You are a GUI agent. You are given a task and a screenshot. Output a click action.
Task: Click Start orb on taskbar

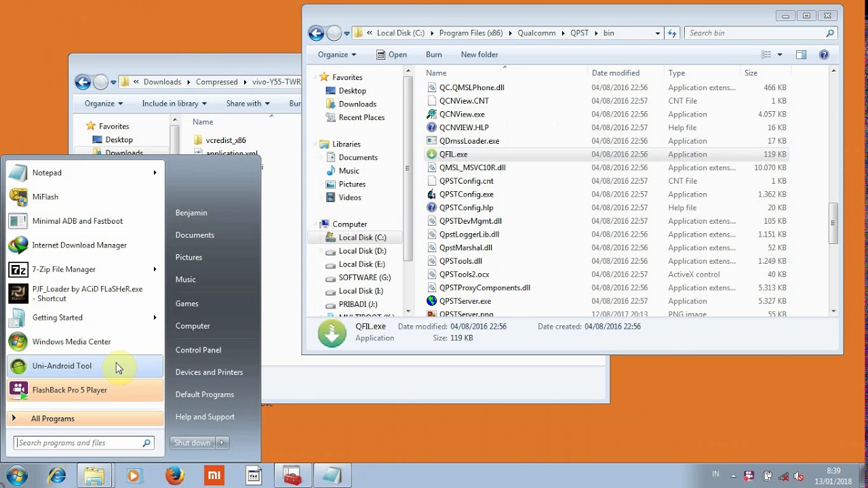point(17,476)
